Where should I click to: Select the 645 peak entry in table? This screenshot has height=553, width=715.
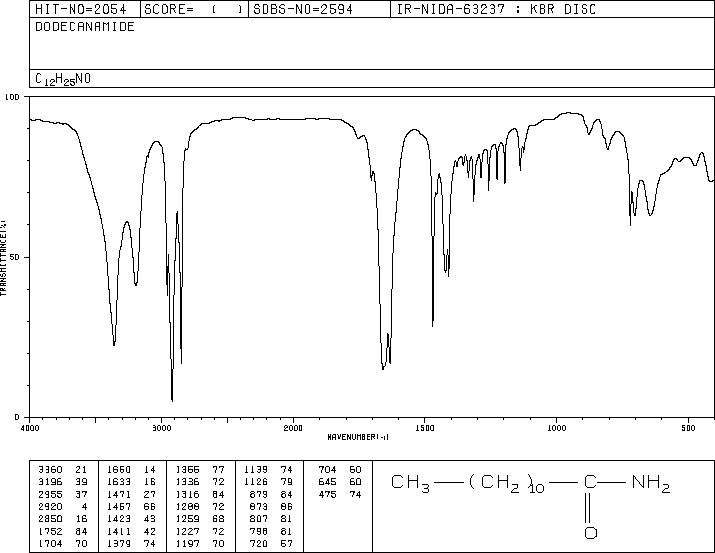tap(340, 482)
